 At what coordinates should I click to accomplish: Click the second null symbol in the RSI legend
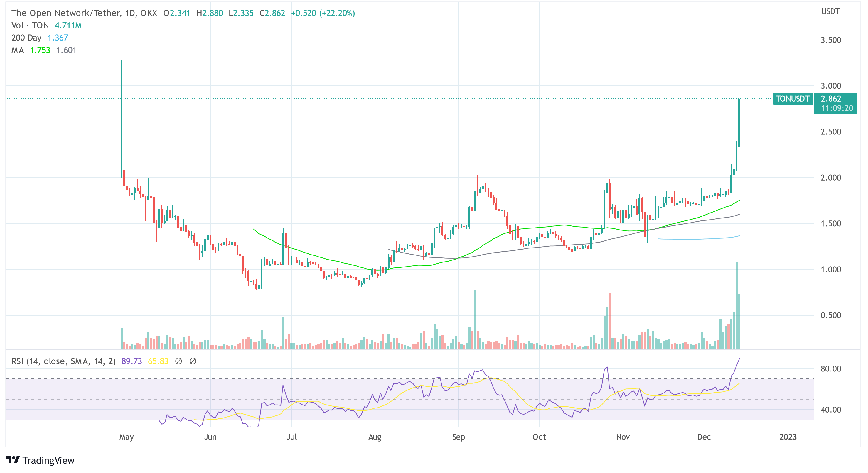pyautogui.click(x=193, y=361)
